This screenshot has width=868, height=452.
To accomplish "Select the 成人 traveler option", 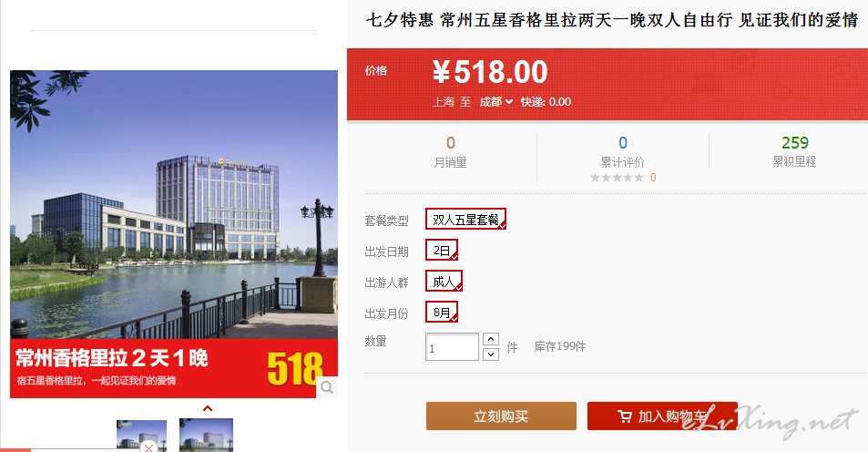I will tap(444, 282).
